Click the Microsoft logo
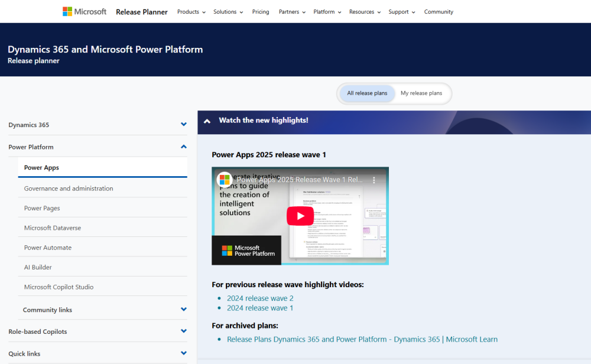 pyautogui.click(x=84, y=11)
